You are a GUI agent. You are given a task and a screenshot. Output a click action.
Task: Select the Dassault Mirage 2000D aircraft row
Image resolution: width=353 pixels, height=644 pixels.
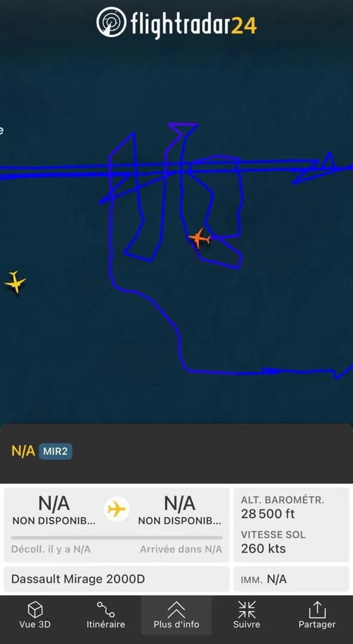tap(116, 579)
